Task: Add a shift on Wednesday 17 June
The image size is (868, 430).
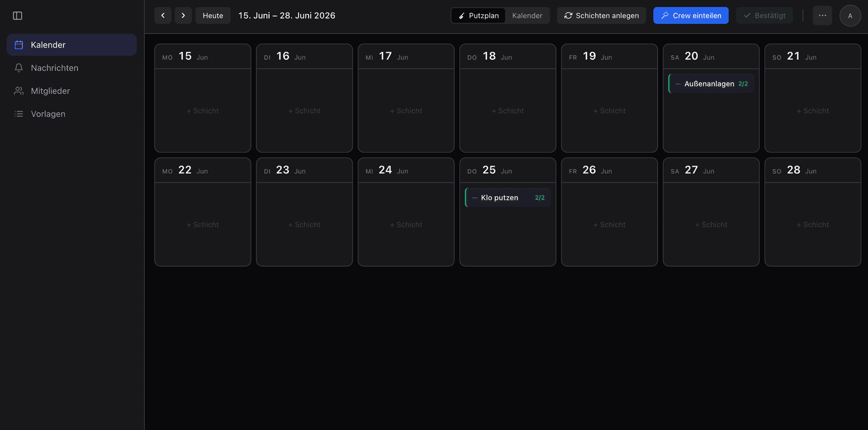Action: 406,111
